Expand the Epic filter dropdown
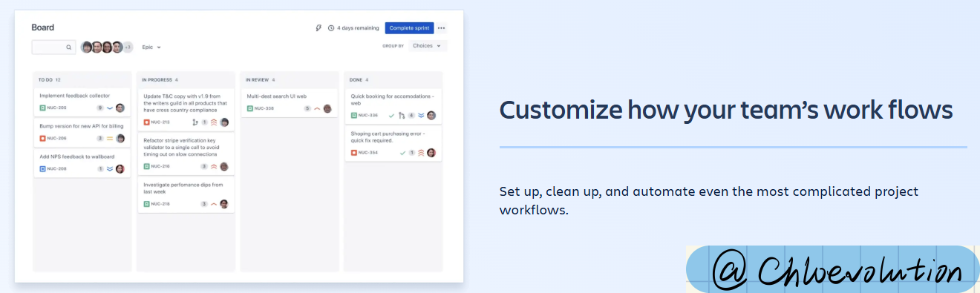 151,47
